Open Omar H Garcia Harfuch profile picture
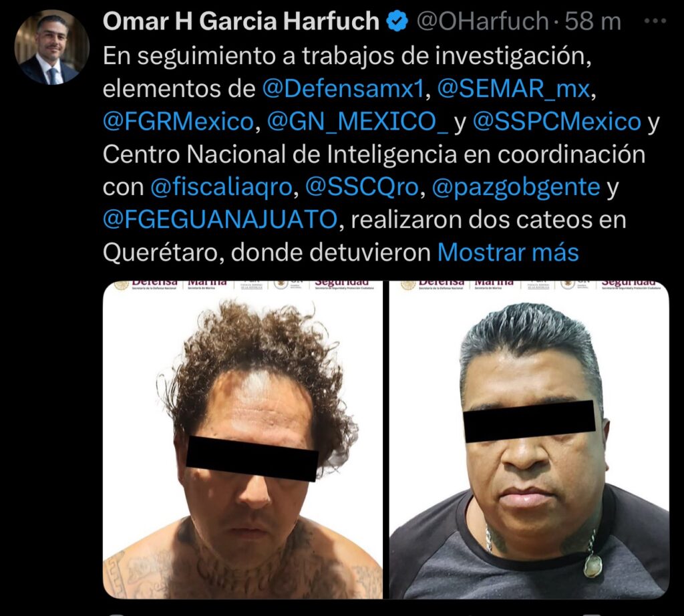 tap(52, 47)
